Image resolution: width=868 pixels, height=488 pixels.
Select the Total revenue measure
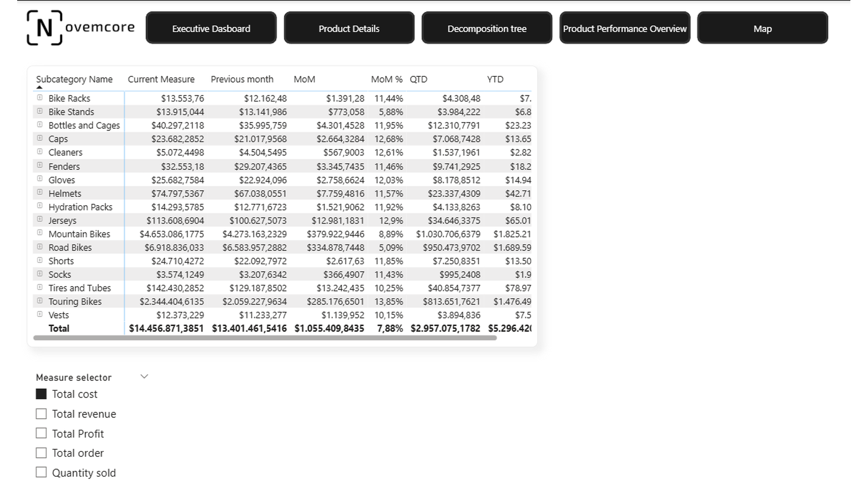pyautogui.click(x=41, y=414)
